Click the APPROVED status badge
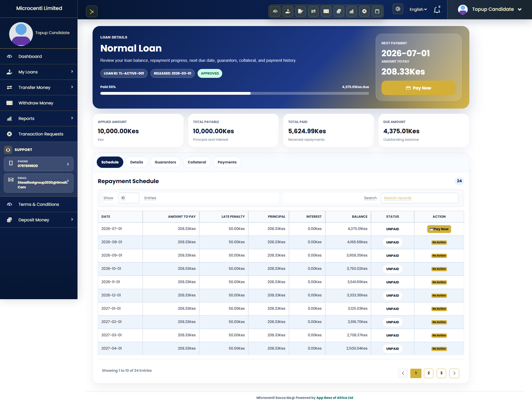 (210, 73)
